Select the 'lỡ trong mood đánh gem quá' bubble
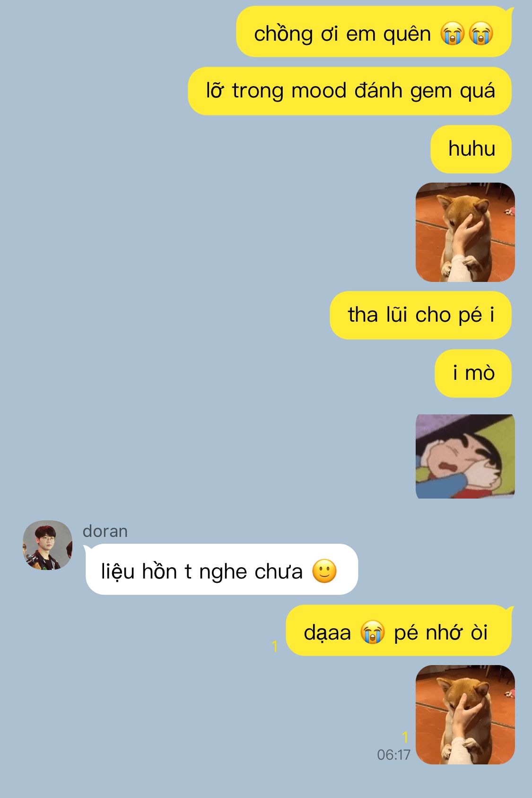Viewport: 532px width, 798px height. tap(350, 91)
